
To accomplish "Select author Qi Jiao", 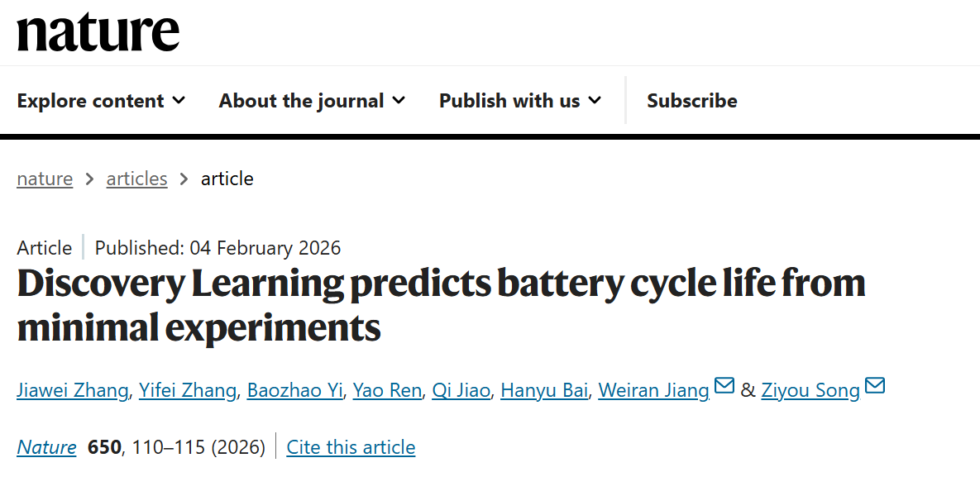I will [x=461, y=390].
